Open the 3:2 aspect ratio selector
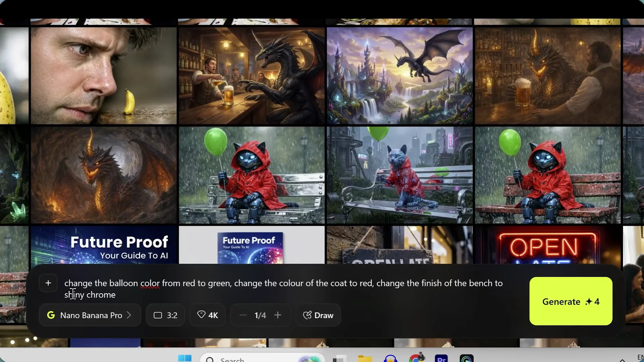This screenshot has width=644, height=362. point(165,315)
